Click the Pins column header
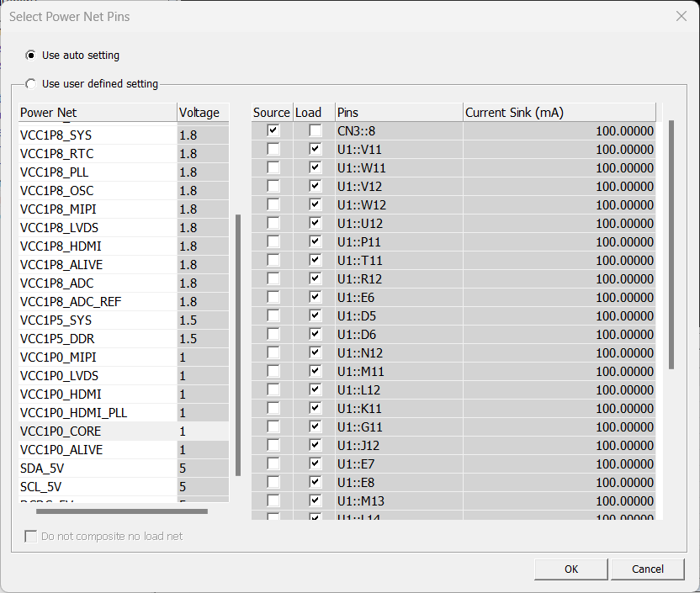 (x=398, y=113)
